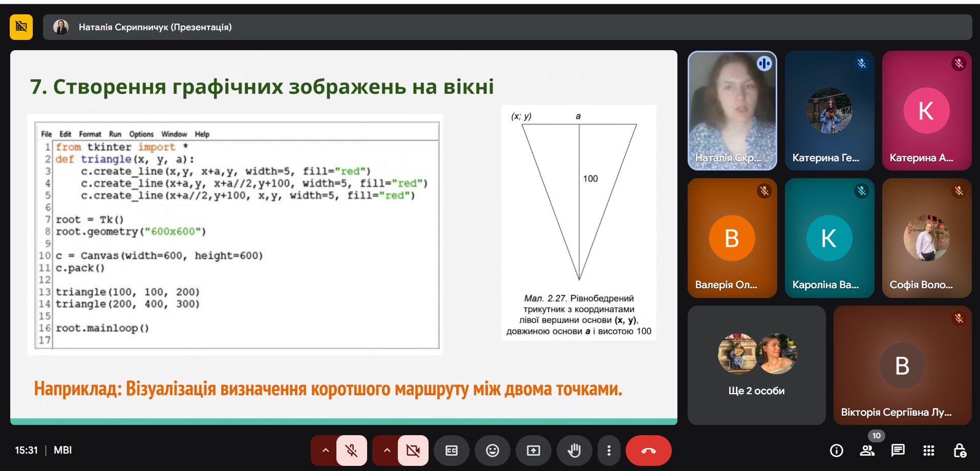Open the Ще 2 особи tile
Screen dimensions: 980x471
[x=756, y=366]
